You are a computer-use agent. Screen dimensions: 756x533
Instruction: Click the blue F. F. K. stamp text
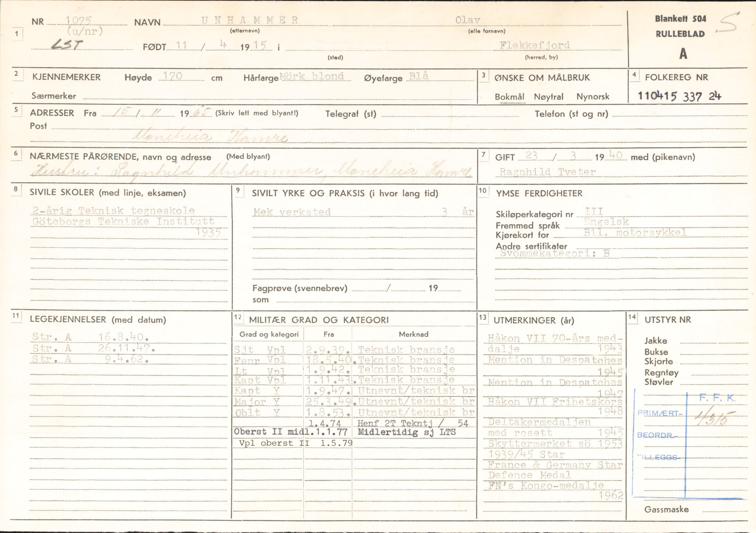point(718,398)
